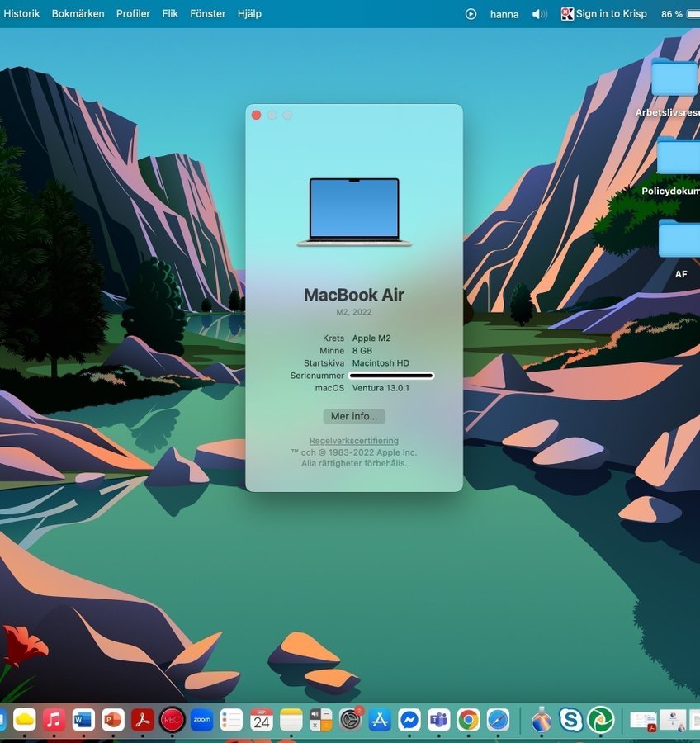The width and height of the screenshot is (700, 743).
Task: Open the Zoom app in dock
Action: (x=201, y=720)
